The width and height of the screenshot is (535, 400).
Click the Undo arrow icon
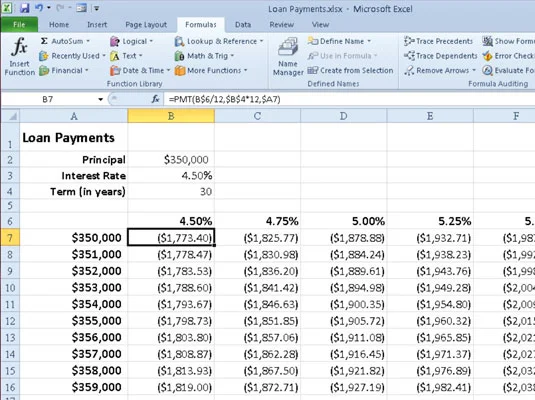click(39, 8)
